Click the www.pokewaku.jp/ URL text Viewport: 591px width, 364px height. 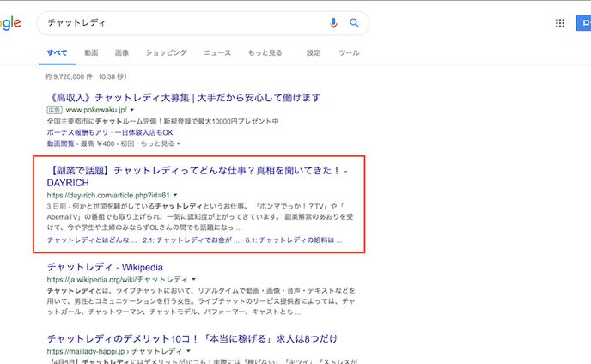pyautogui.click(x=96, y=110)
